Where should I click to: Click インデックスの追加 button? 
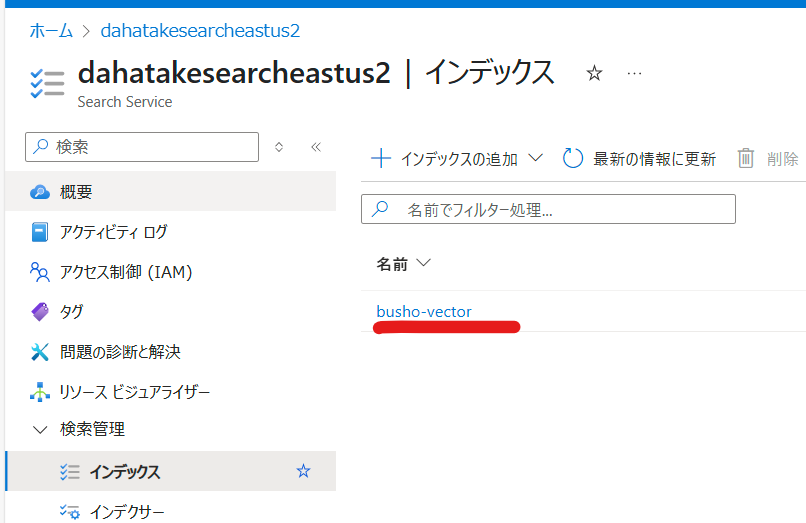pyautogui.click(x=457, y=159)
